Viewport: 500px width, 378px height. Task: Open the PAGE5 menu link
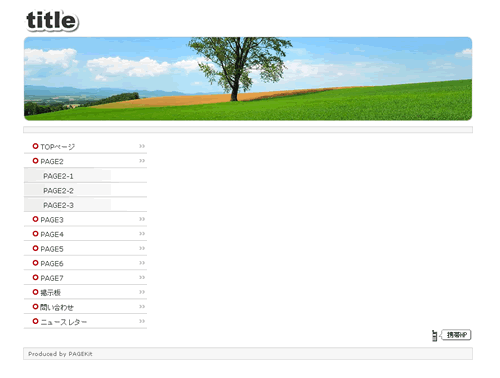coord(52,249)
